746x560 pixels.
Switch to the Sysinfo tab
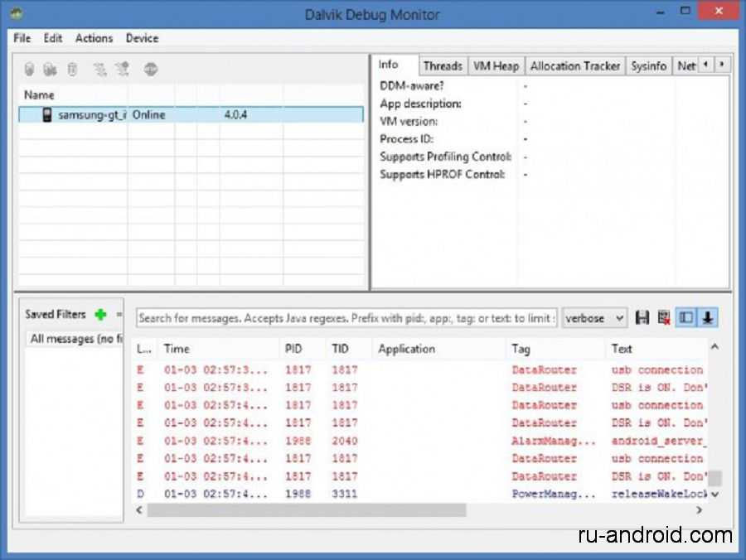pyautogui.click(x=648, y=66)
